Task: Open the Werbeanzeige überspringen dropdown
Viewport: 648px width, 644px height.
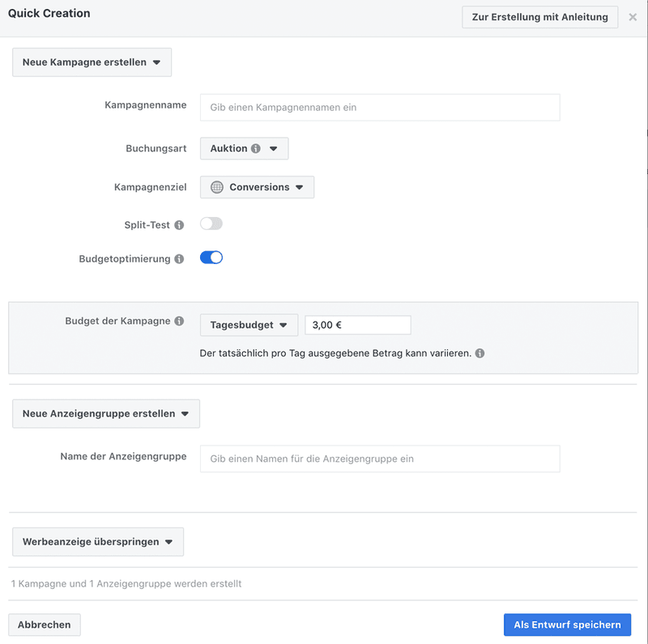Action: [98, 541]
